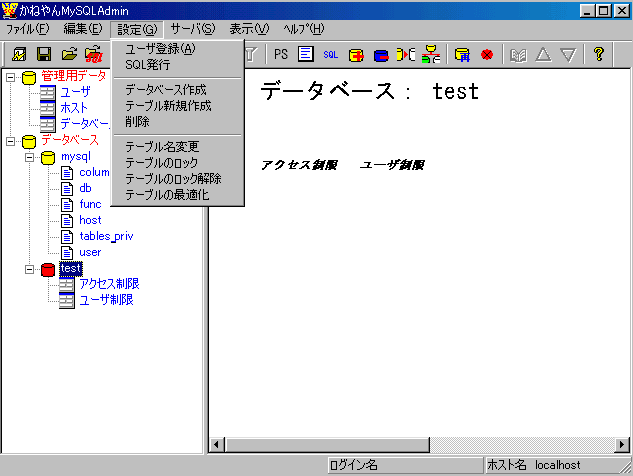Choose ユーザ登録(A) from the menu
Image resolution: width=633 pixels, height=476 pixels.
178,49
